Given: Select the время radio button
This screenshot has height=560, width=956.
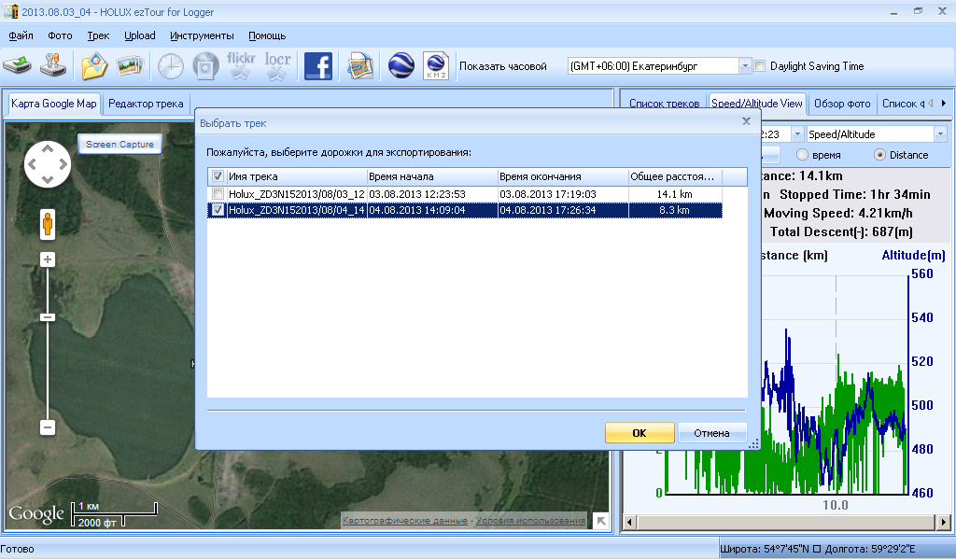Looking at the screenshot, I should point(802,155).
